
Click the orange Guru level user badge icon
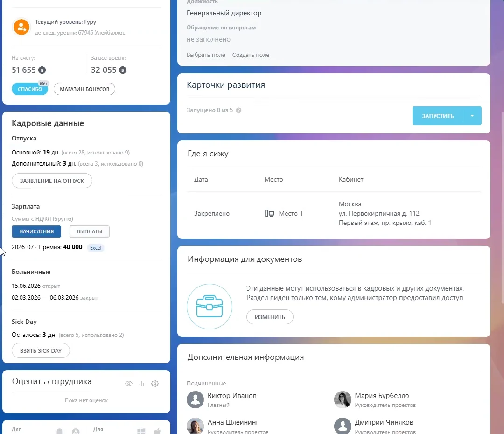21,27
